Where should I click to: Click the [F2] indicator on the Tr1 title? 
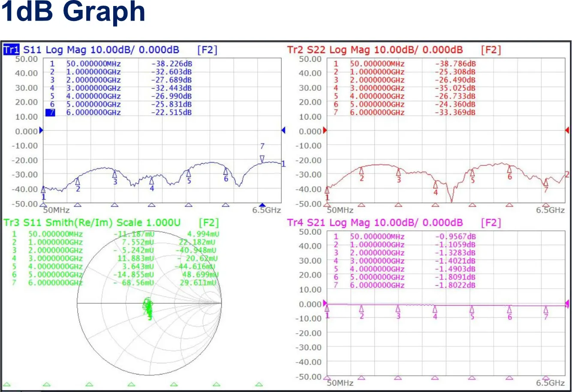(x=207, y=50)
